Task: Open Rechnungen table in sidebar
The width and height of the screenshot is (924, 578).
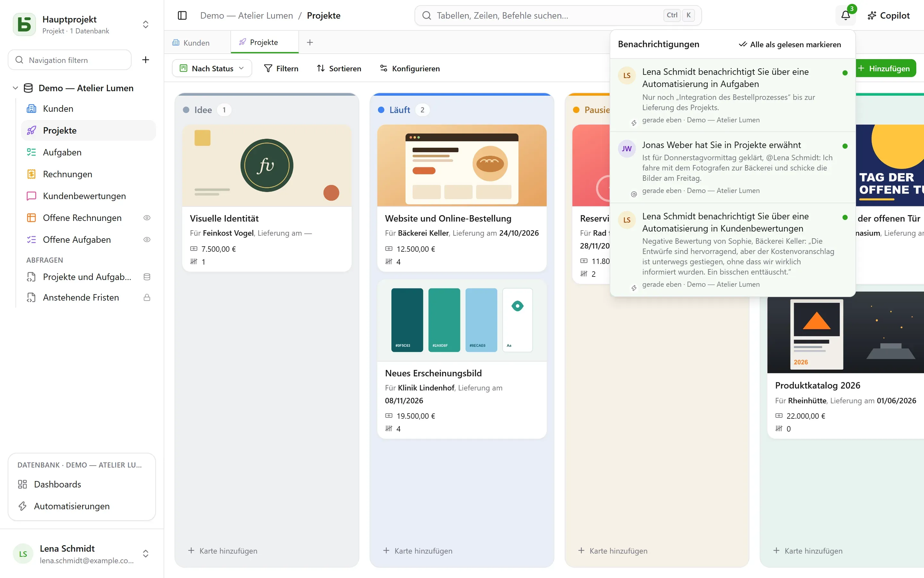Action: (89, 174)
